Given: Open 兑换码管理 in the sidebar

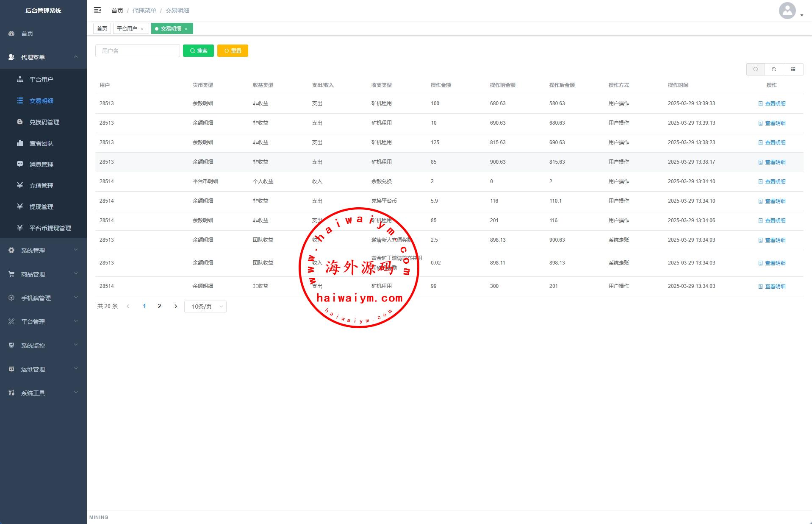Looking at the screenshot, I should [44, 122].
